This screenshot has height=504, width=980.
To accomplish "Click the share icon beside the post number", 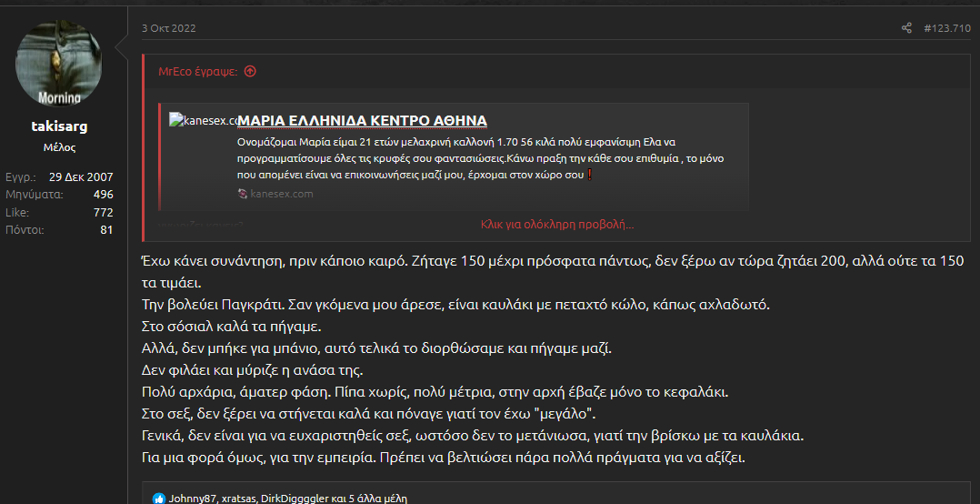I will pyautogui.click(x=906, y=28).
